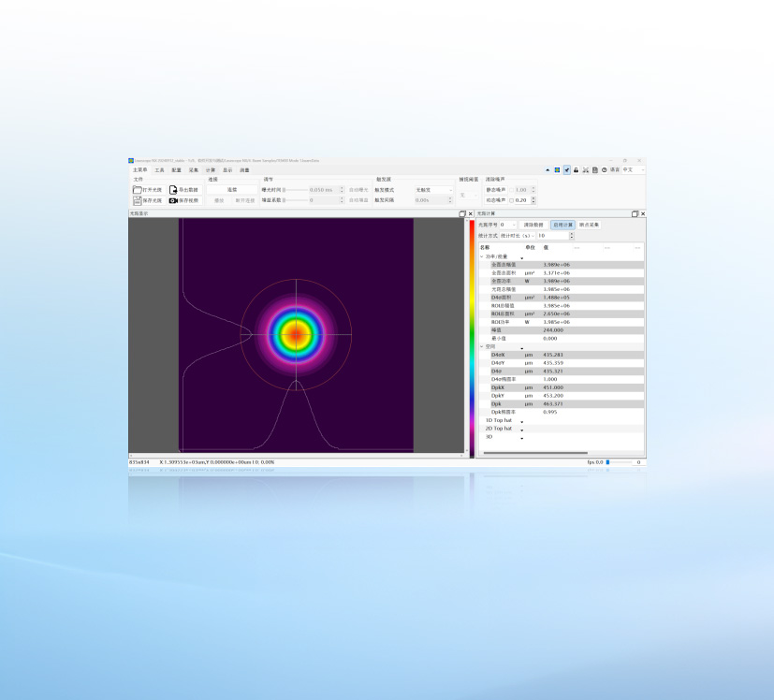Float the 光斑显示 panel with its undock icon

pos(462,213)
